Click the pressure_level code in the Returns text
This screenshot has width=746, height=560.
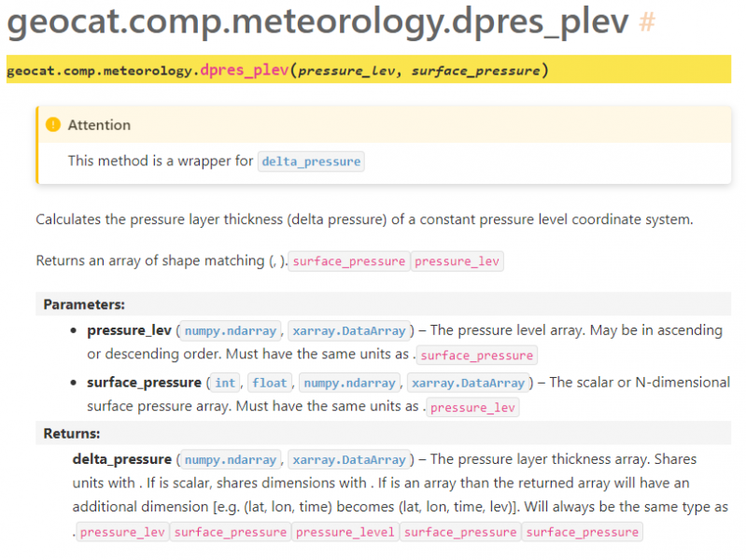[x=345, y=532]
